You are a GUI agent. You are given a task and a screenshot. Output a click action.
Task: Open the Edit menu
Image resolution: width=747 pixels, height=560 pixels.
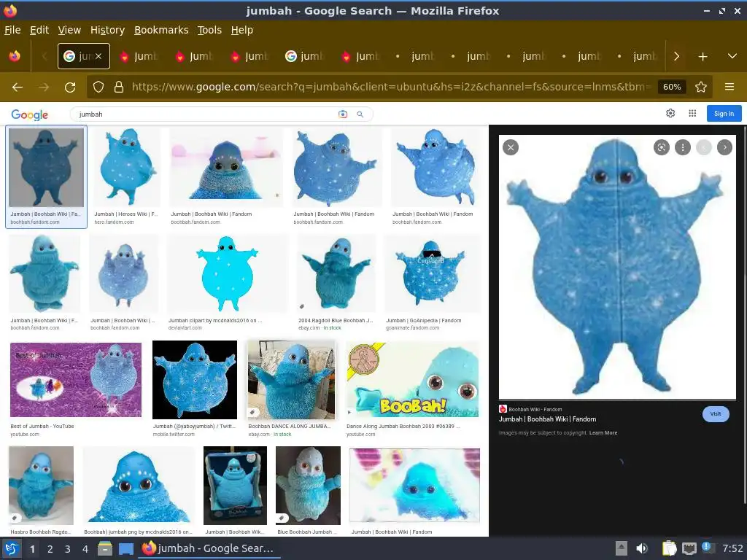coord(39,30)
